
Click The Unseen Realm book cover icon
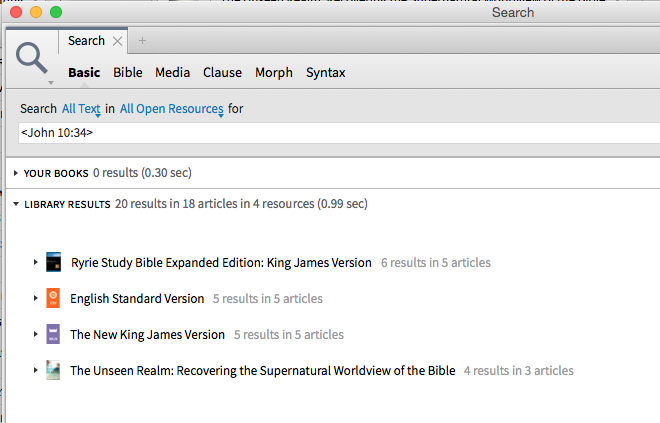[x=54, y=370]
